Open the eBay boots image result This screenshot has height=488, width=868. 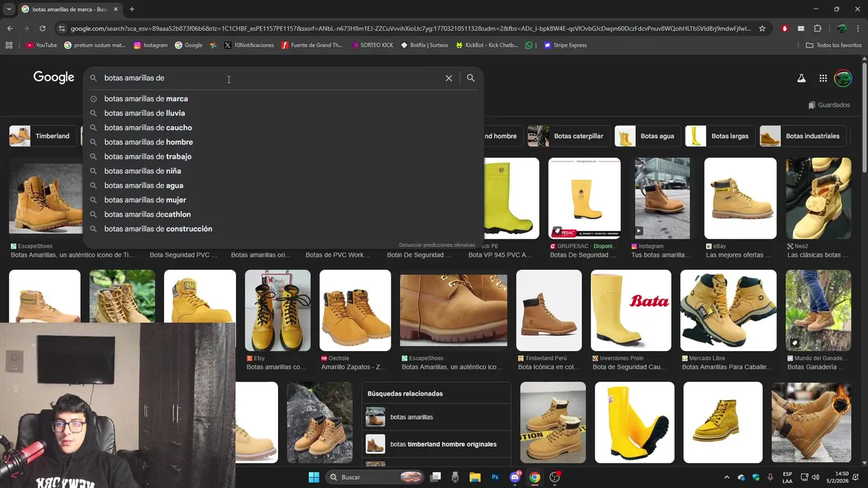point(741,199)
